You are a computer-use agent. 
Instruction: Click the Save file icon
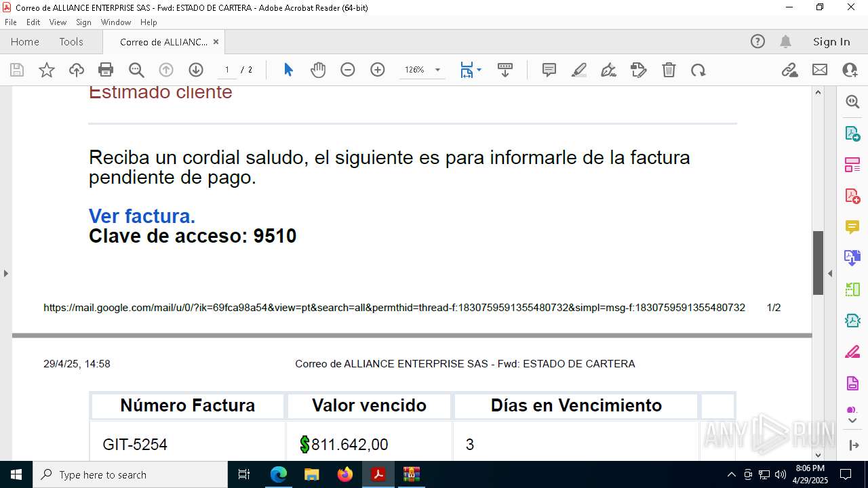click(x=17, y=70)
